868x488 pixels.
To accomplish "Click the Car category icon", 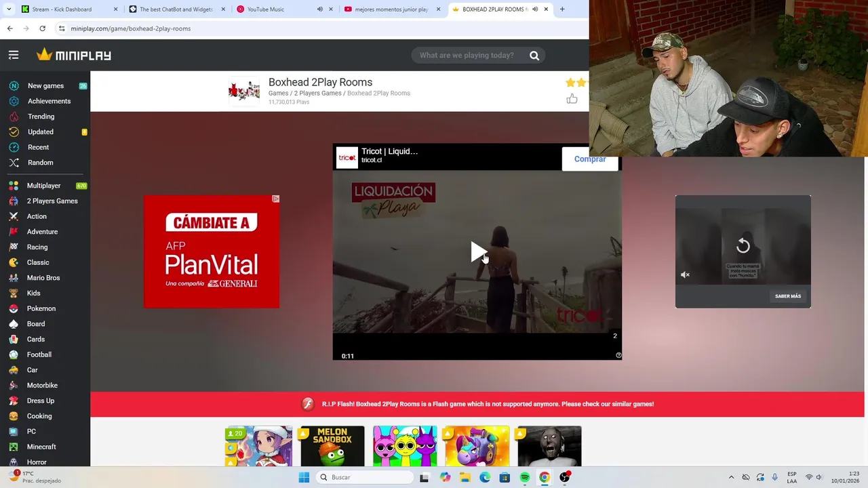I will [x=14, y=370].
